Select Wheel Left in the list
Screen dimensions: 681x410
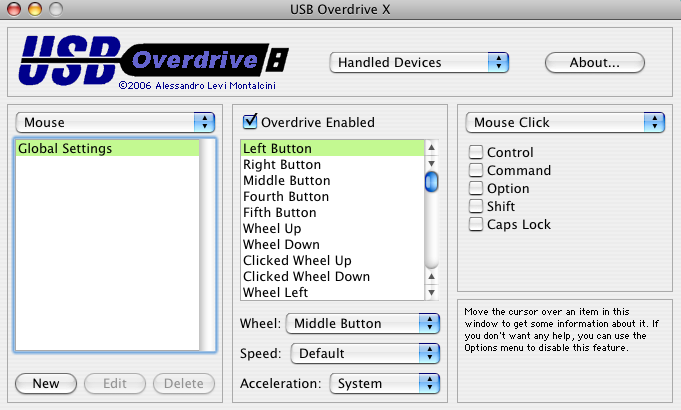[x=332, y=292]
